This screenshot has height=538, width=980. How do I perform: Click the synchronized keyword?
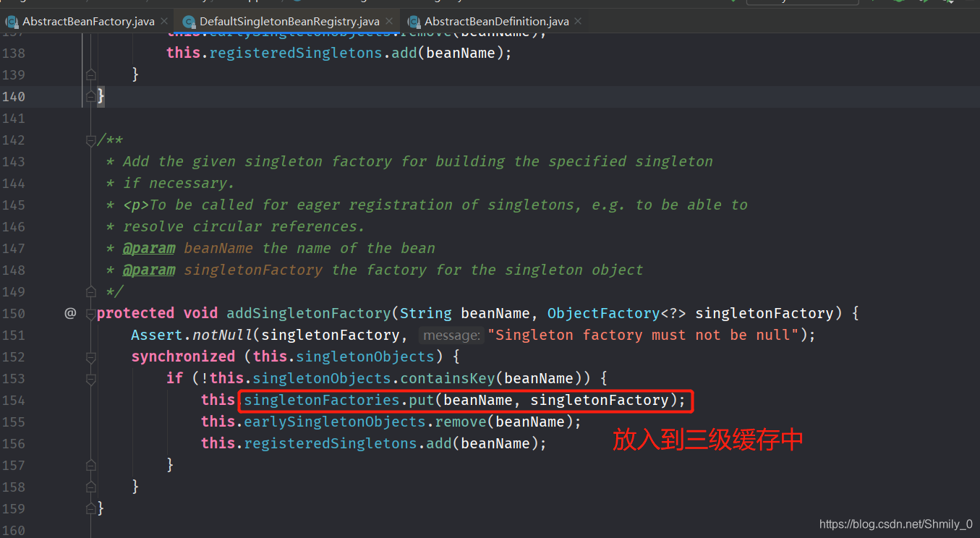coord(183,356)
